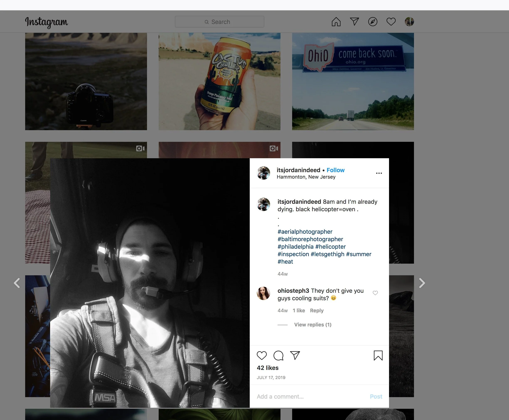The height and width of the screenshot is (420, 509).
Task: Like the post with heart button
Action: [262, 355]
